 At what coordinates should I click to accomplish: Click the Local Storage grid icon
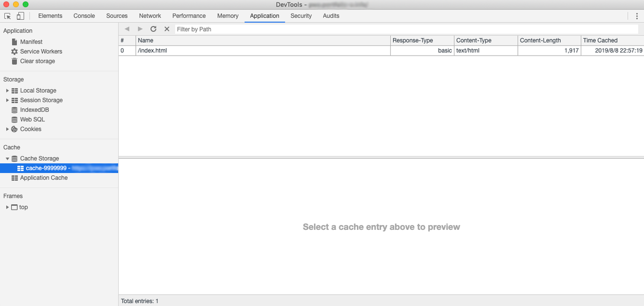(15, 91)
